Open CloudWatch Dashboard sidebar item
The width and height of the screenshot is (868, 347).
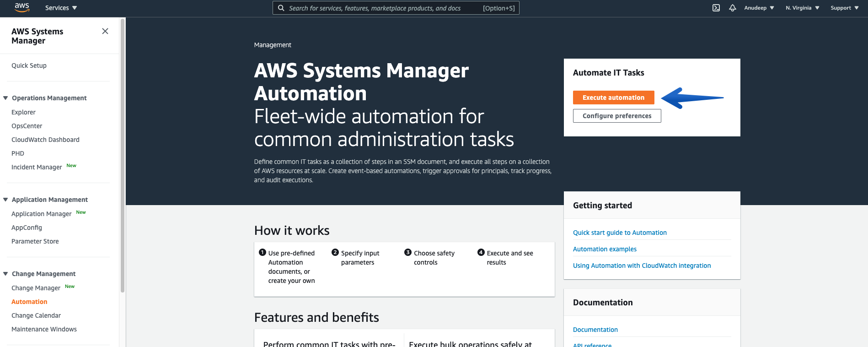[x=45, y=140]
